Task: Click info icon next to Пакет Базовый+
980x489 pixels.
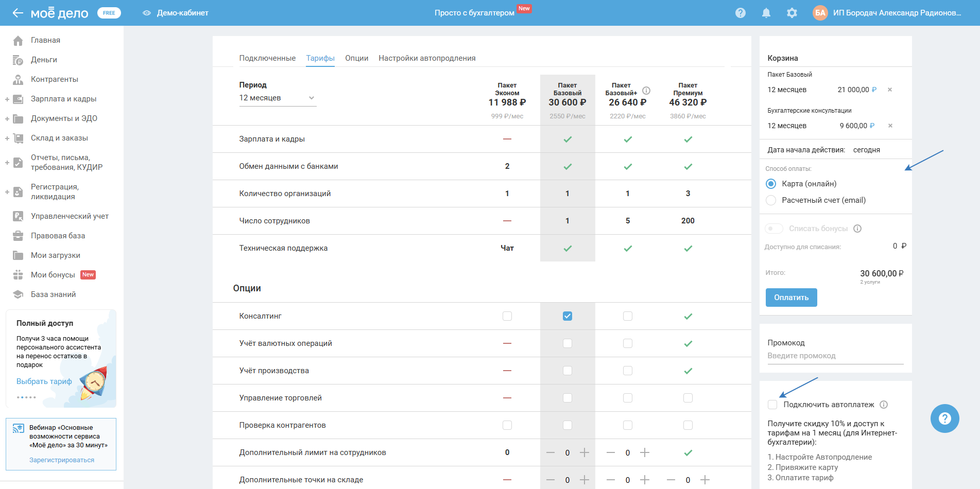Action: (x=646, y=91)
